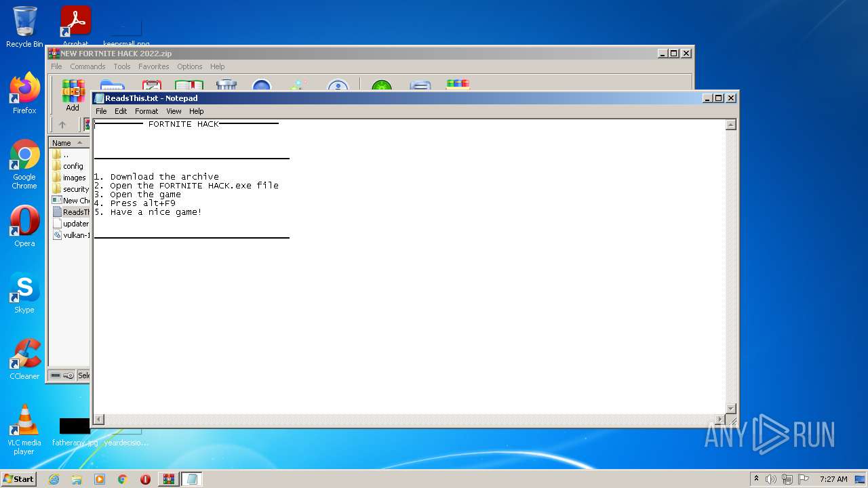Select fatherany.jpg desktop file
The height and width of the screenshot is (488, 868).
pos(75,432)
